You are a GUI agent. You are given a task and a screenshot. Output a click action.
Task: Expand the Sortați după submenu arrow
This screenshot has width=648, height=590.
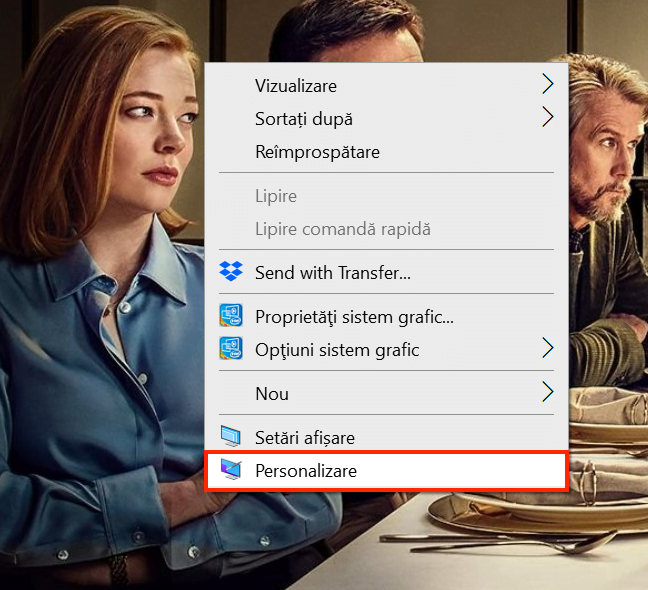pos(547,118)
